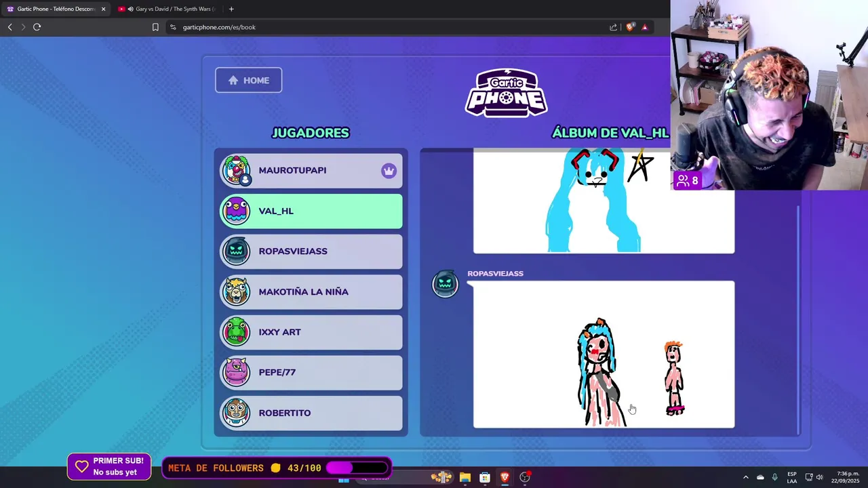Click the share page icon

point(614,27)
